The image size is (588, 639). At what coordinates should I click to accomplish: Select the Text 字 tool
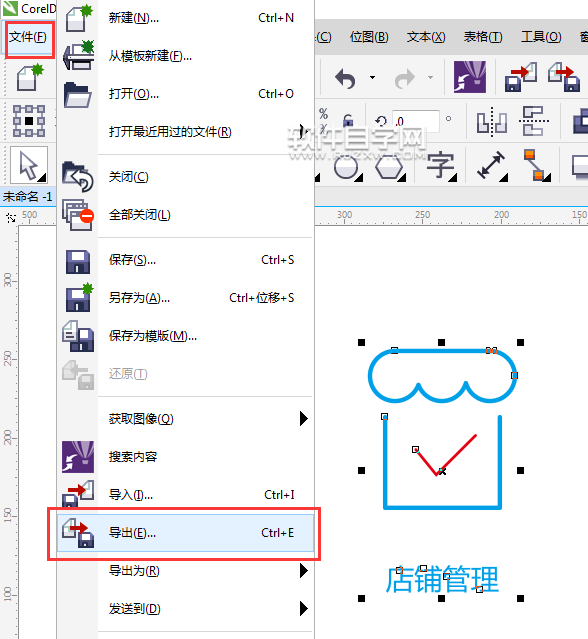tap(442, 166)
